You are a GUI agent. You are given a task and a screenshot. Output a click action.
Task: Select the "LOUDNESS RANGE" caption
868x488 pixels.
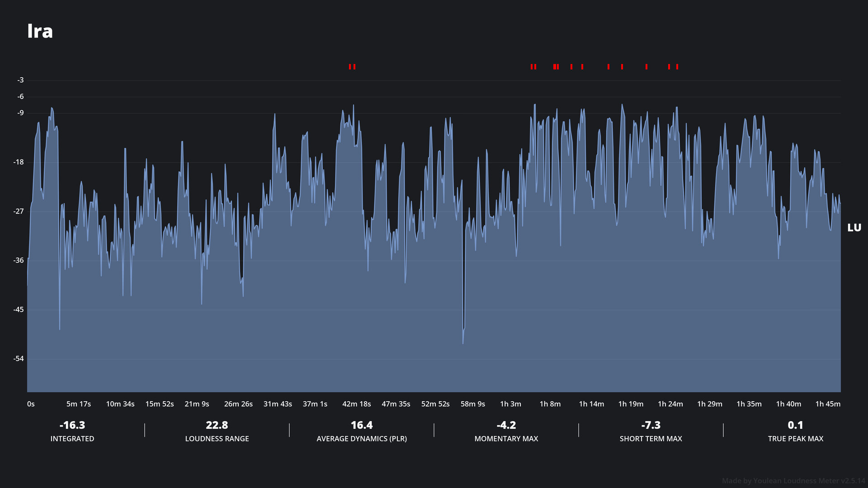[217, 439]
